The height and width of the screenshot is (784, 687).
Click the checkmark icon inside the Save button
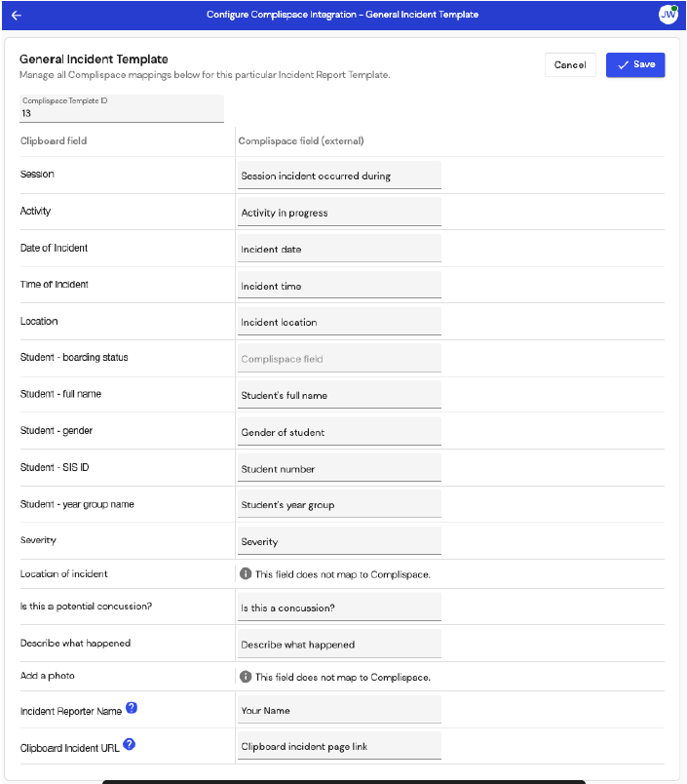[x=623, y=64]
